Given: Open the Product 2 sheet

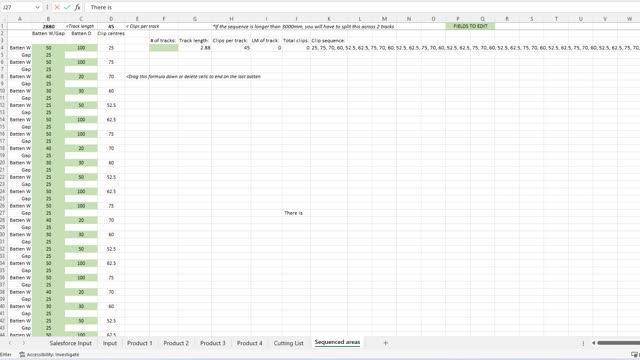Looking at the screenshot, I should [x=176, y=343].
